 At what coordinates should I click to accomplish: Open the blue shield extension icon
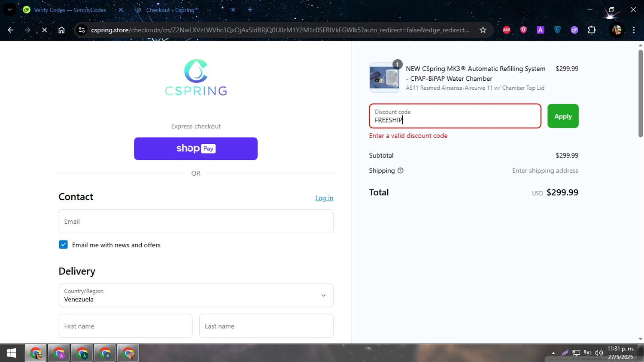[x=557, y=30]
